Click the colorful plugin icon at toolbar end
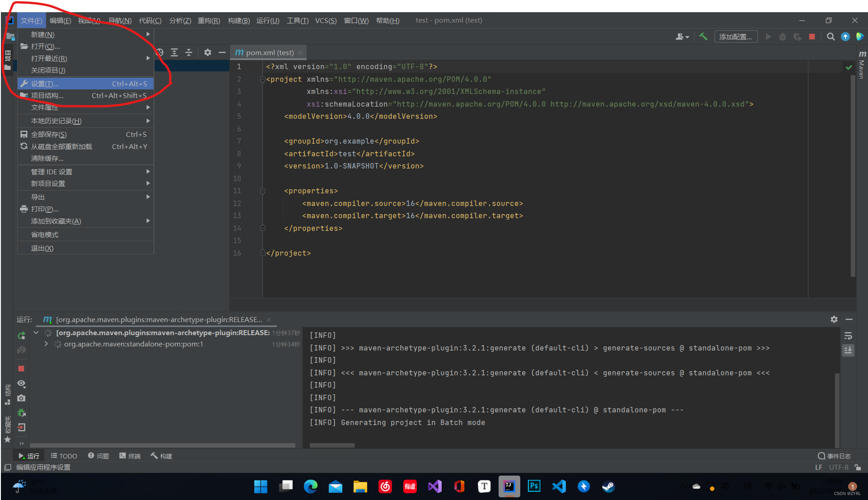Screen dimensions: 868x500 [x=860, y=37]
